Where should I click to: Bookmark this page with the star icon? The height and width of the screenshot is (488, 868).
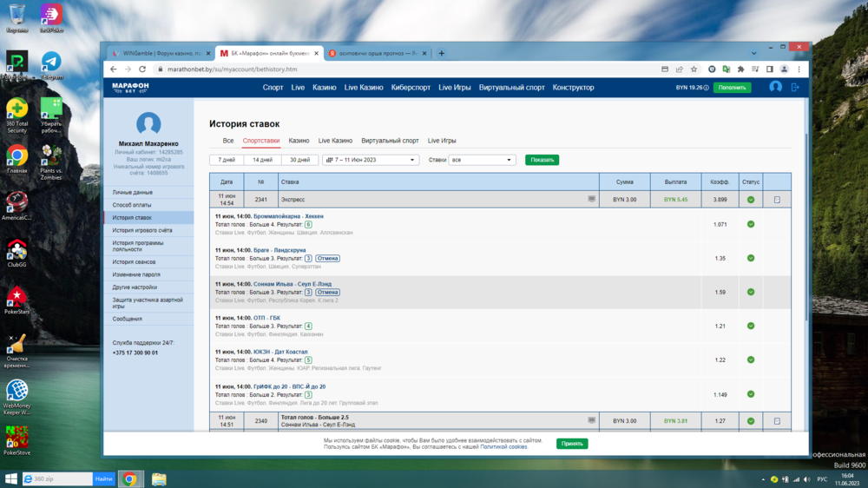[x=694, y=69]
